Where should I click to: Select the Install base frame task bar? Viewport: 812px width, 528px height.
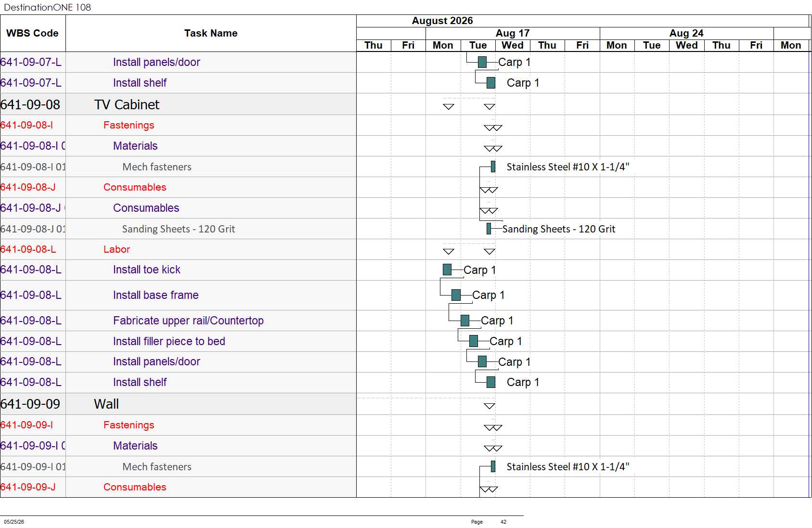(x=456, y=295)
